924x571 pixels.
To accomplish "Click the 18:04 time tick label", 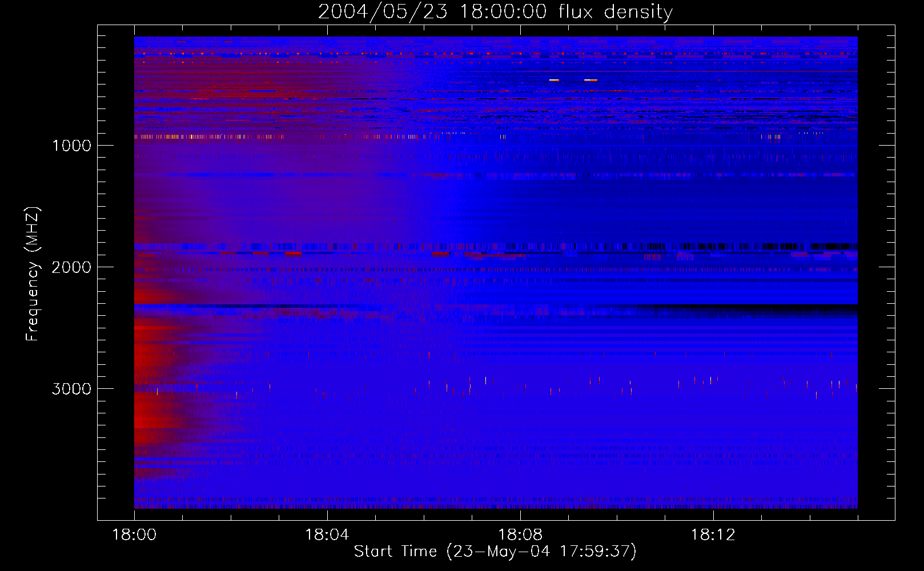I will click(327, 535).
